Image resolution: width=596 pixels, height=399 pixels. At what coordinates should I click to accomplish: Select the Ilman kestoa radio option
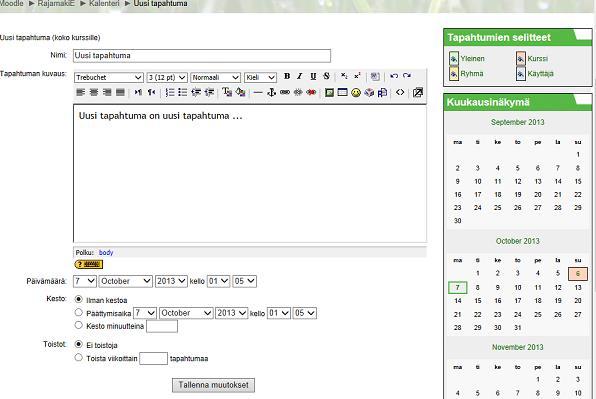[x=79, y=299]
